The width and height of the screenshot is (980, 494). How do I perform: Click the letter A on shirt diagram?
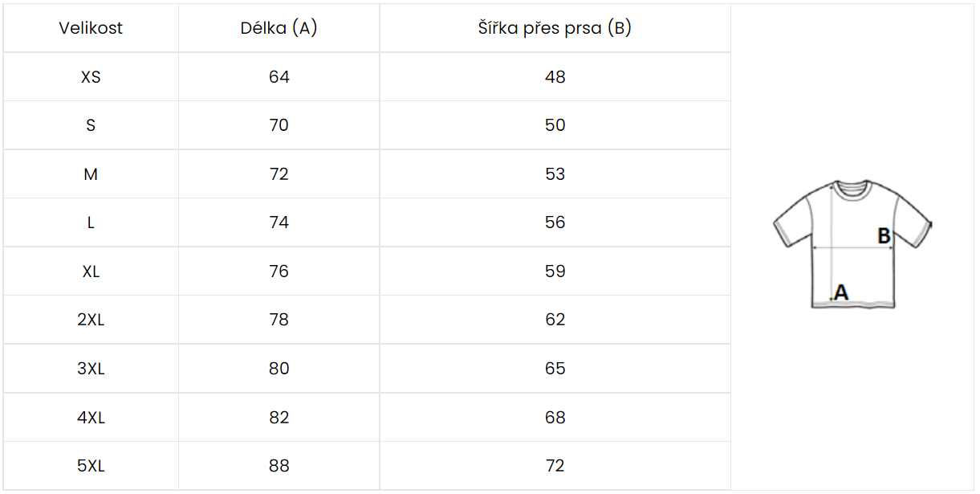841,292
